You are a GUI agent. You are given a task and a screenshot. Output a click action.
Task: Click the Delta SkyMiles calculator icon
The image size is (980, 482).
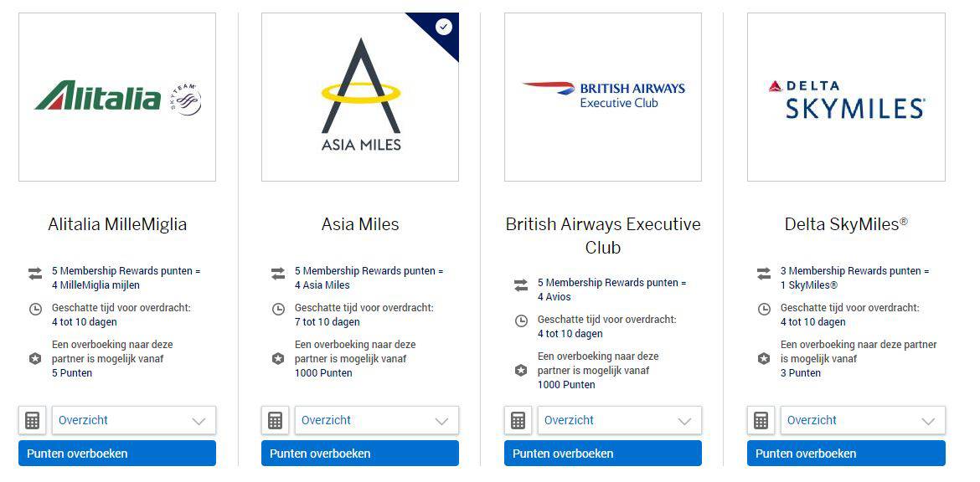pos(761,420)
